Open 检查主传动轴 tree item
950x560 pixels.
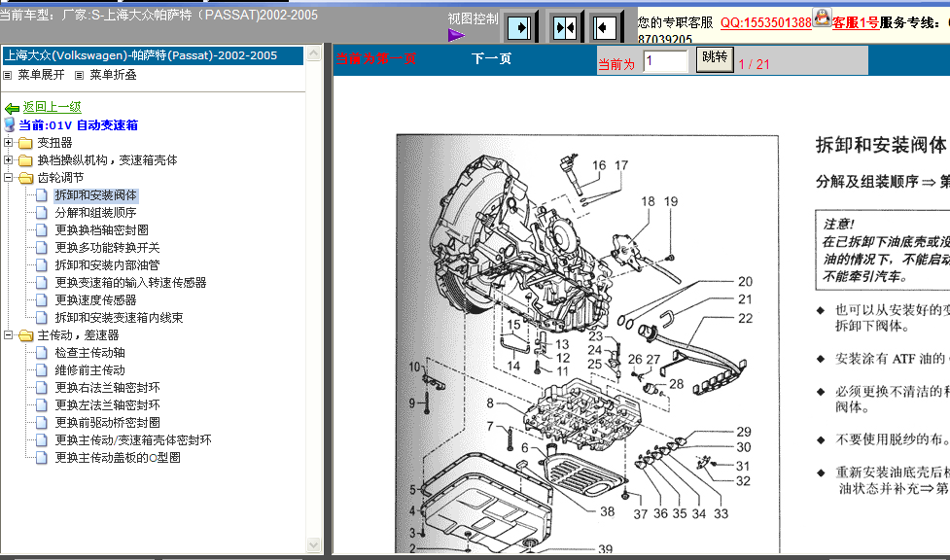(90, 353)
